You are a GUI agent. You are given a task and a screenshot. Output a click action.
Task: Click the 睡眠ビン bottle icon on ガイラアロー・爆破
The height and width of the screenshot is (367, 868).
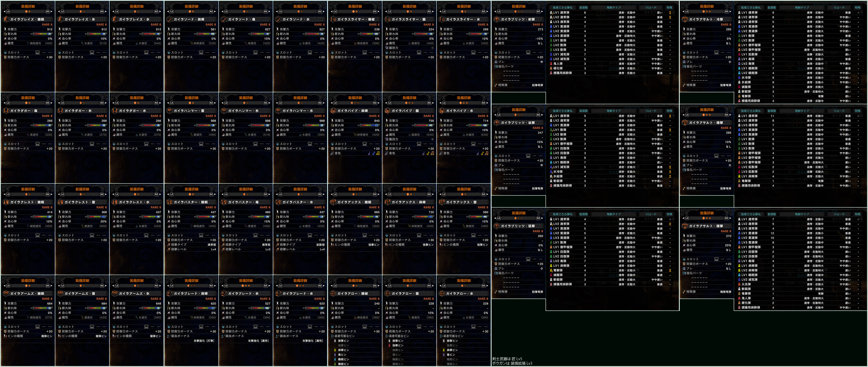335,359
